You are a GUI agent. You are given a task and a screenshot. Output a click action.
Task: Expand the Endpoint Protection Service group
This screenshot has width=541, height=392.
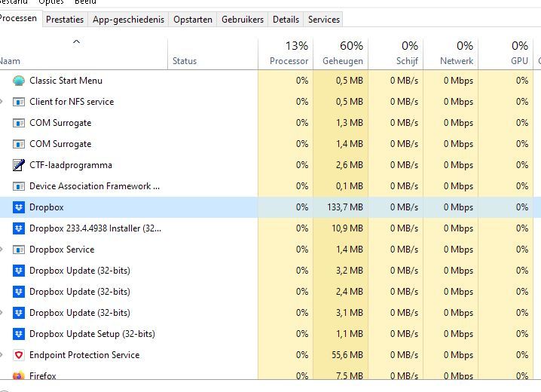click(x=3, y=355)
